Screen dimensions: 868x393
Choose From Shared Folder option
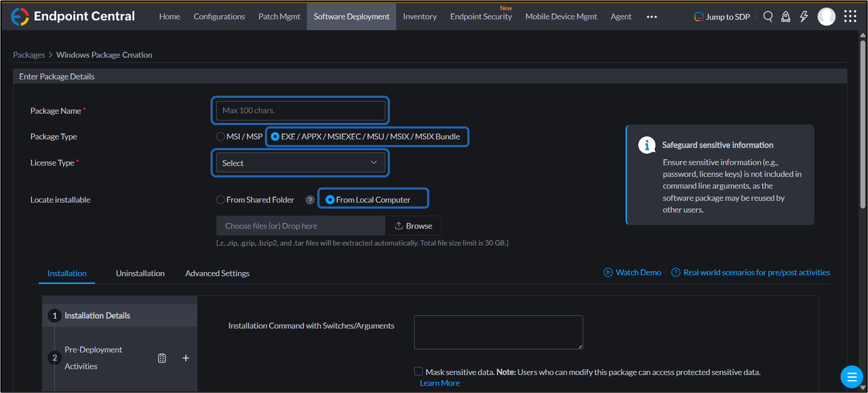pos(220,200)
